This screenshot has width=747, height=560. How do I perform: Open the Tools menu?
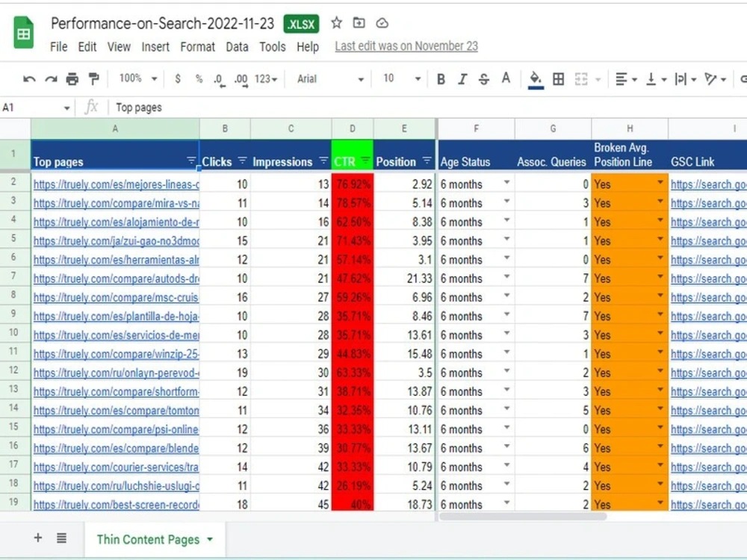[272, 46]
